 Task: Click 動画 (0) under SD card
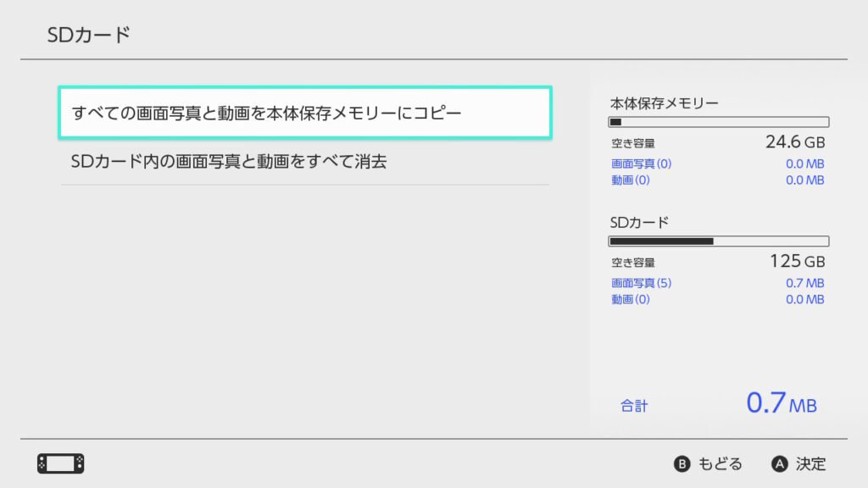631,299
